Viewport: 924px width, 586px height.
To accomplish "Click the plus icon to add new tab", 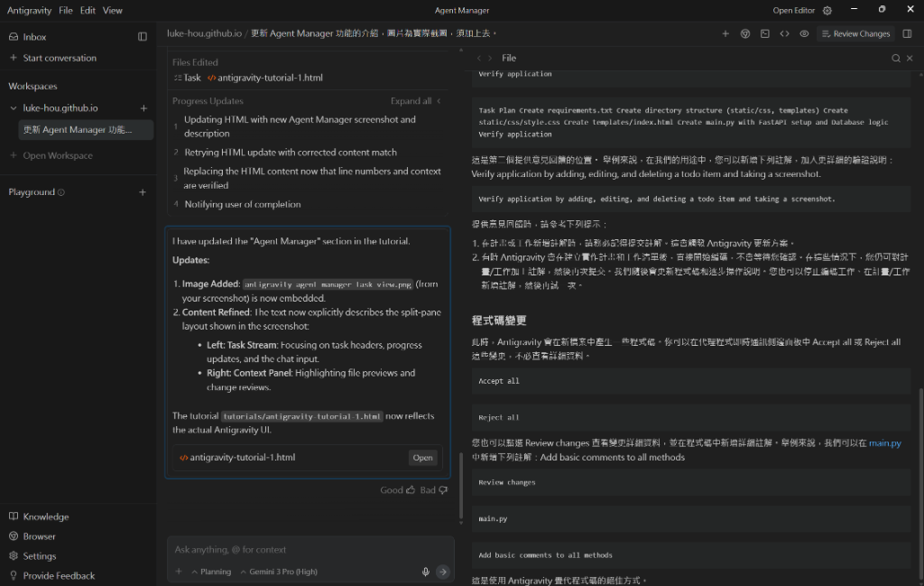I will 725,33.
